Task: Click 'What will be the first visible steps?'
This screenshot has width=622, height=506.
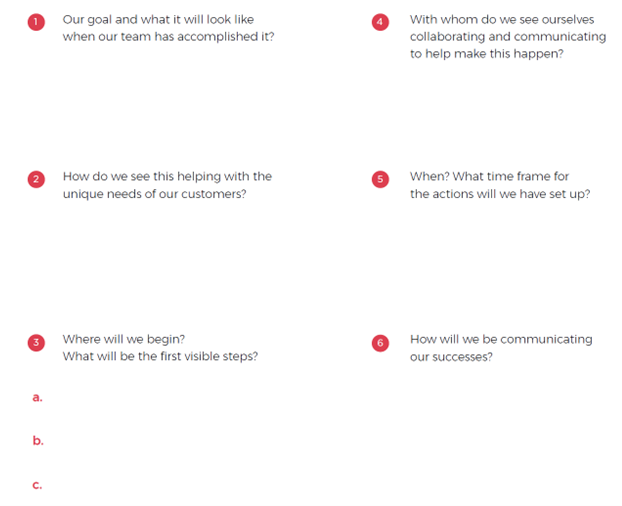Action: [x=160, y=356]
